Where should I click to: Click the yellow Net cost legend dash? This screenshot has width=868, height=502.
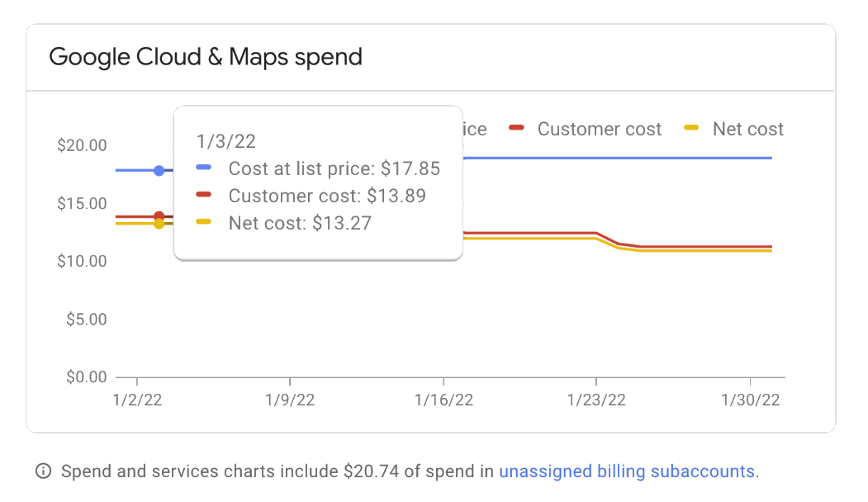click(x=692, y=129)
